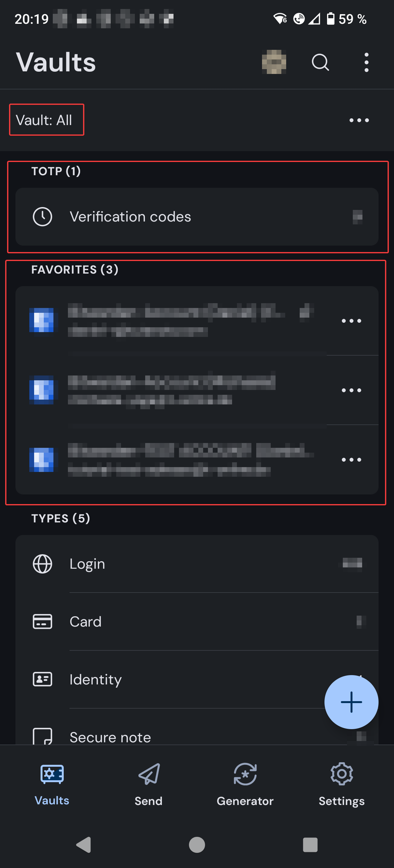The width and height of the screenshot is (394, 868).
Task: Open options for first favorite item
Action: (351, 321)
